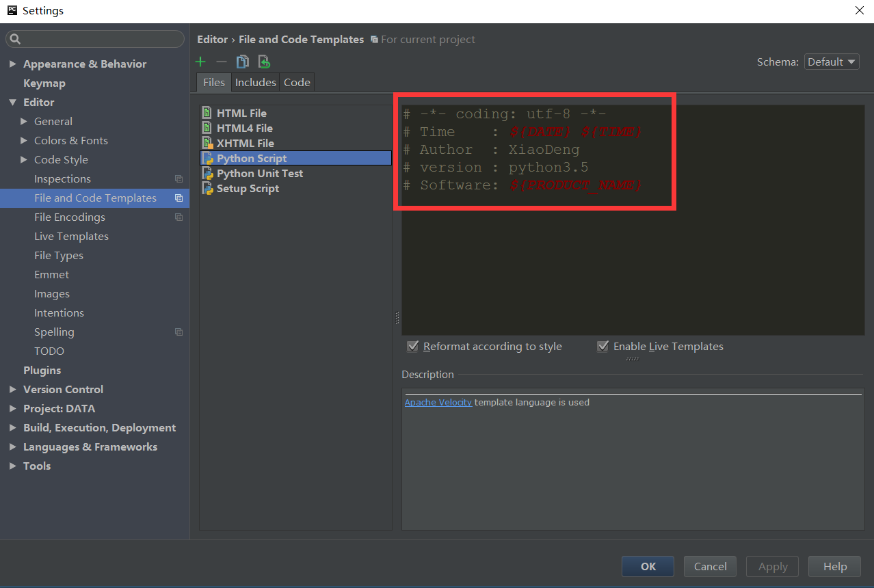Click the vertical splitter grip handle
Viewport: 874px width, 588px height.
coord(397,318)
